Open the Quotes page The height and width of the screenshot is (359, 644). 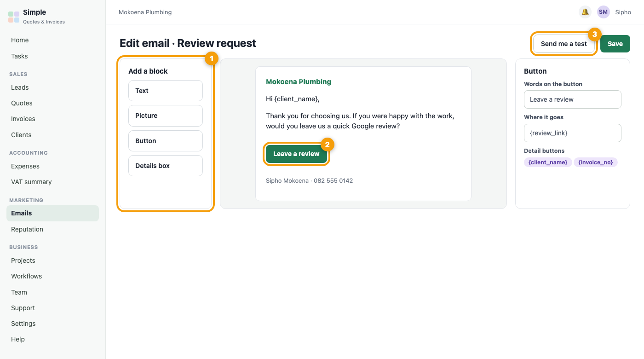click(52, 103)
